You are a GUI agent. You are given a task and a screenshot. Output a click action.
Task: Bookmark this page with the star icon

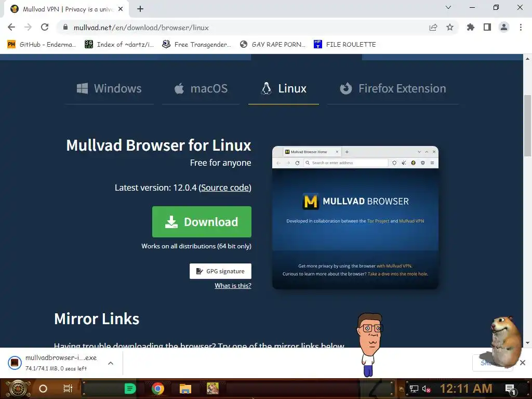pos(450,27)
